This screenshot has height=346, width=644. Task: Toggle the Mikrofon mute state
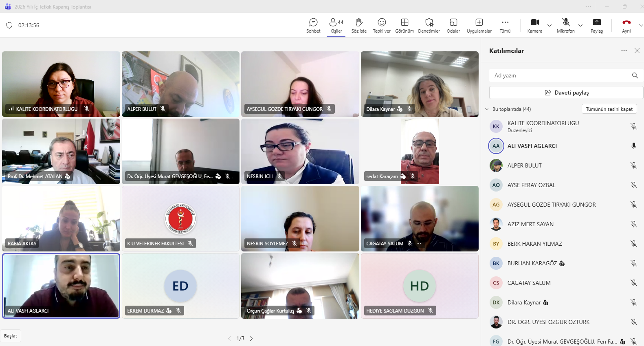pos(566,25)
